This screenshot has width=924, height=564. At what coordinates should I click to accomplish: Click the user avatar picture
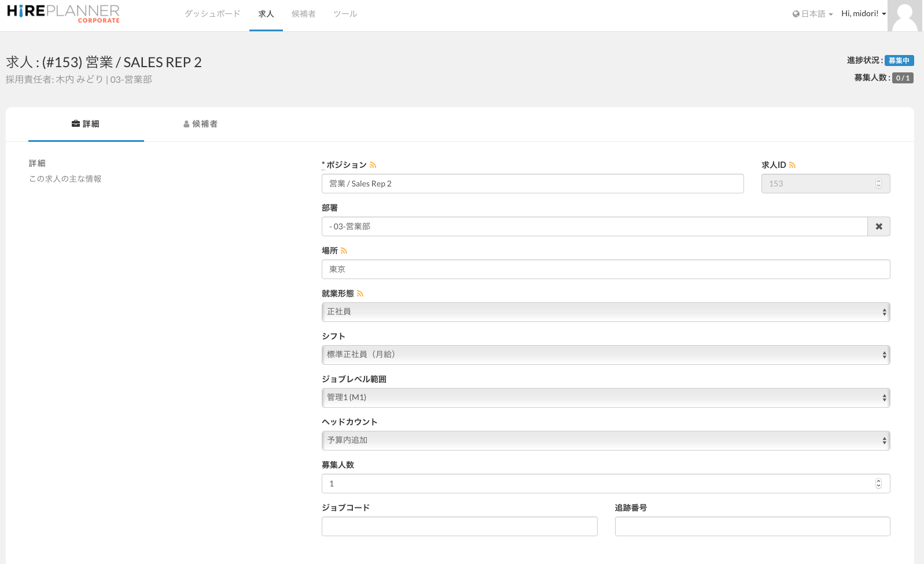click(904, 16)
